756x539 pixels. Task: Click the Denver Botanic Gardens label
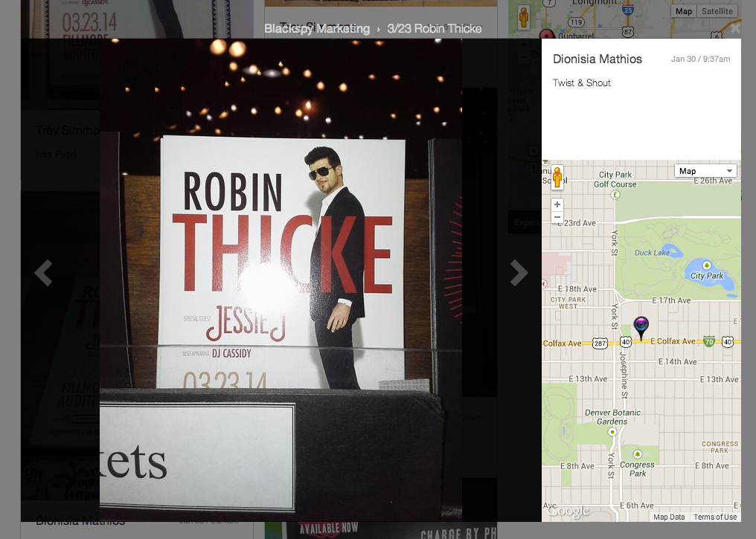[x=612, y=416]
